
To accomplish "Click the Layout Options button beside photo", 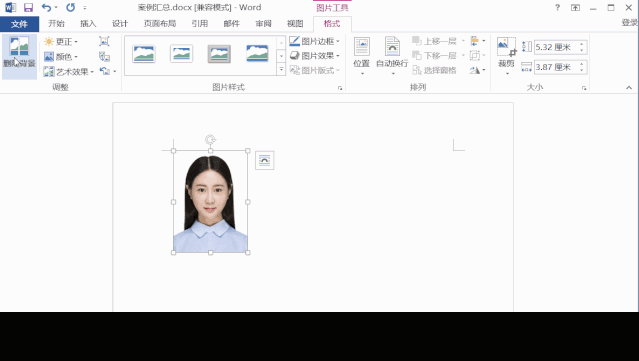I will tap(264, 160).
